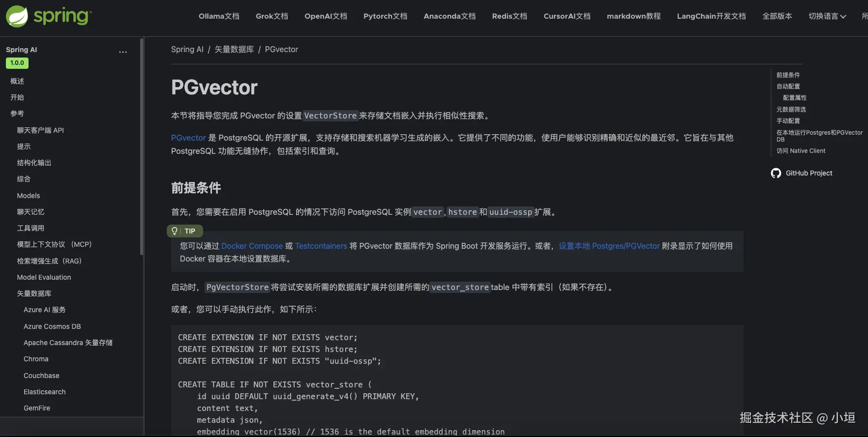Screen dimensions: 868x437
Task: Expand 参考 in sidebar
Action: 17,114
